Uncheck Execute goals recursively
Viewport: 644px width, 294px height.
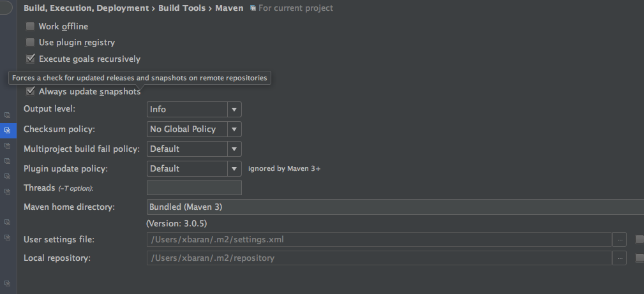30,59
